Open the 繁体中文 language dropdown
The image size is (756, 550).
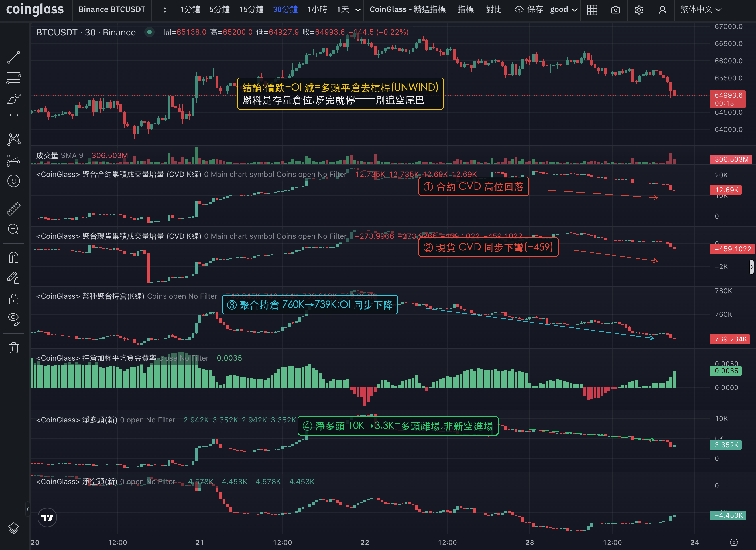coord(701,9)
